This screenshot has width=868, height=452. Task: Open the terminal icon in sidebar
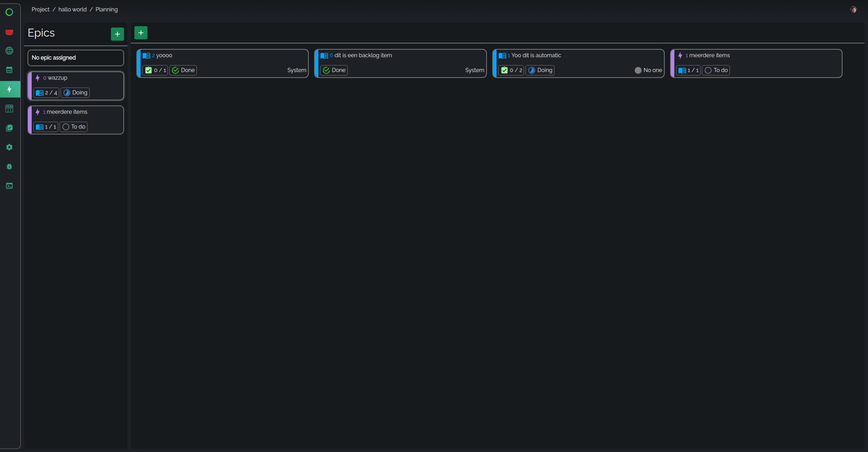coord(9,186)
